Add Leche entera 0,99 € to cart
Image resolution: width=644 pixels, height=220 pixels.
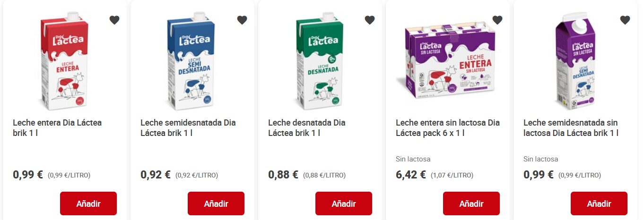88,203
